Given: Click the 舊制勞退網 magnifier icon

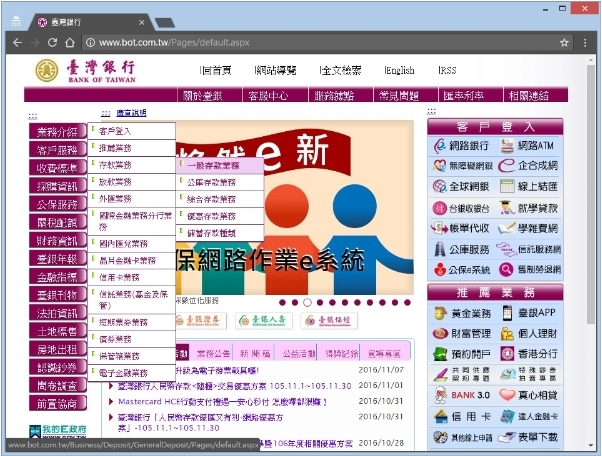Looking at the screenshot, I should point(506,270).
